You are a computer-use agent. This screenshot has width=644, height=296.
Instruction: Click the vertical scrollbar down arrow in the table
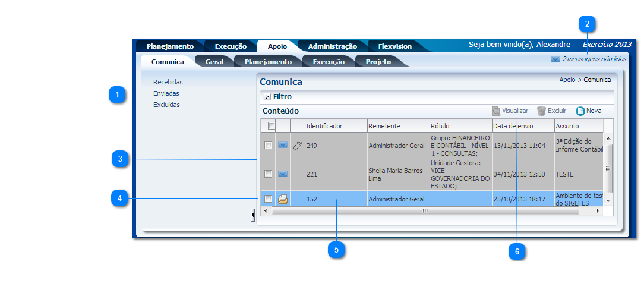click(608, 201)
